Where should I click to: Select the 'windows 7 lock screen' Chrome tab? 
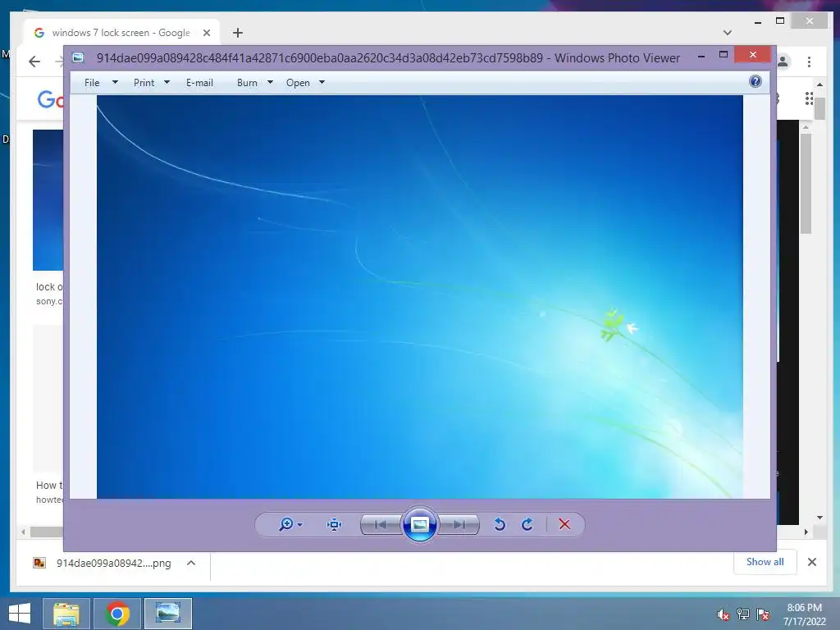pos(121,33)
